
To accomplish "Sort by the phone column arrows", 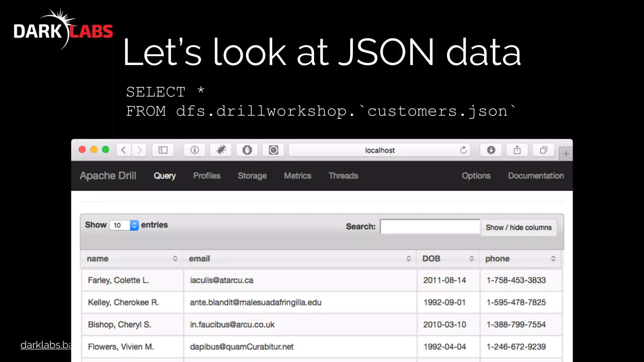I will [x=553, y=258].
